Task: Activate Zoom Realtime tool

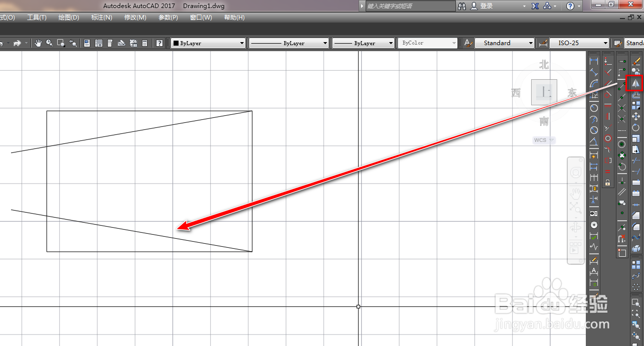Action: point(50,43)
